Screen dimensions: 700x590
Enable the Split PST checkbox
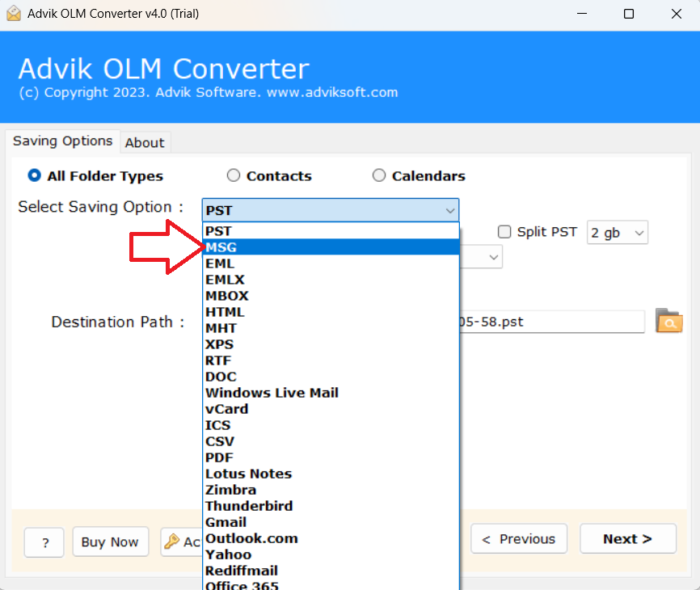(504, 232)
